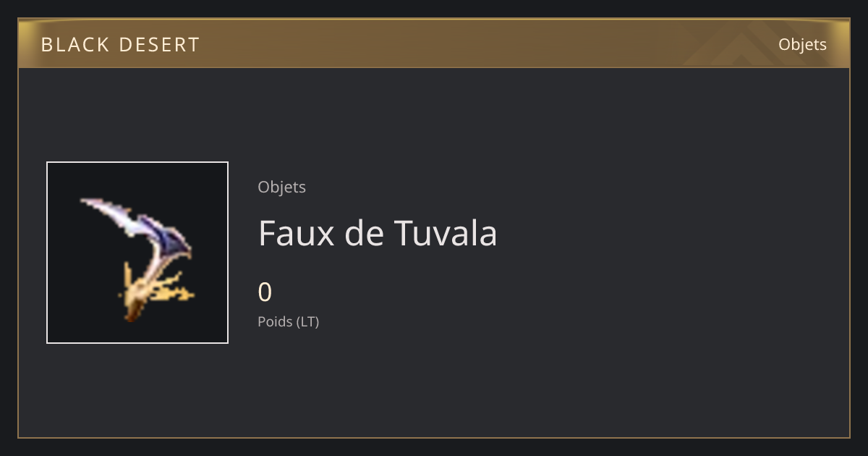Click the Objets category label above the item name
The image size is (868, 456).
point(281,187)
